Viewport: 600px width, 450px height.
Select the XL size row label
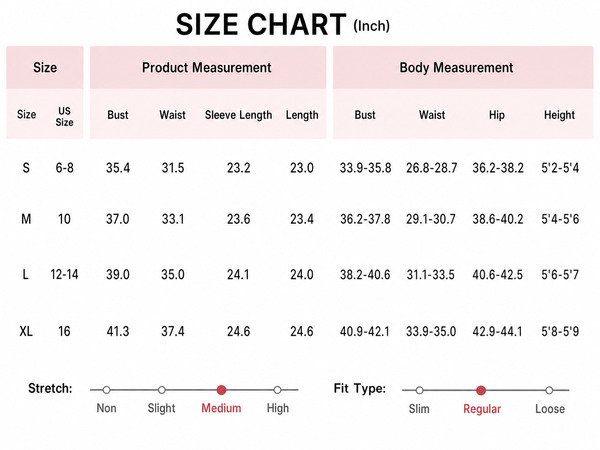26,331
